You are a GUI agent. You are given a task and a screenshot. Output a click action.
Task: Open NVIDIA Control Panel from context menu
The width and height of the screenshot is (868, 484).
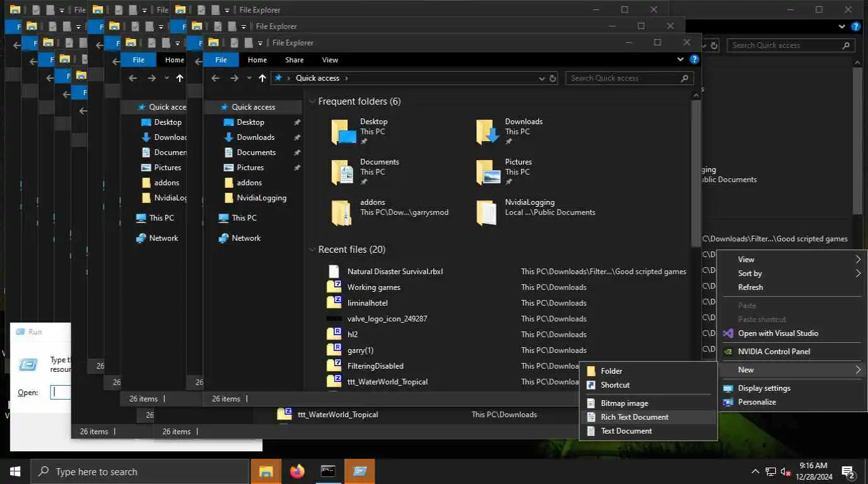point(792,352)
